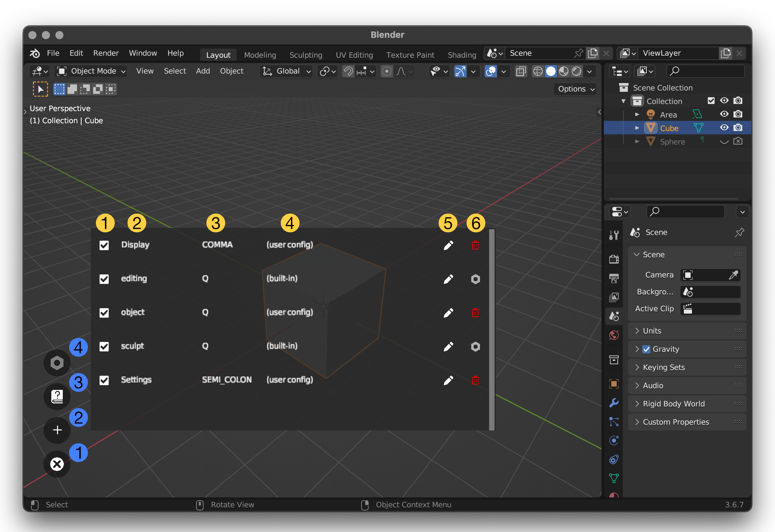Uncheck the Settings row checkbox
The height and width of the screenshot is (532, 775).
click(104, 380)
